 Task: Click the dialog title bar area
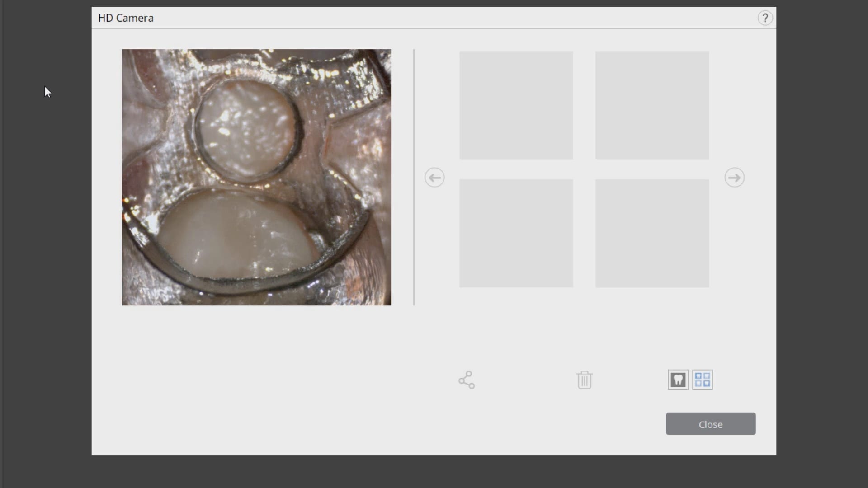434,18
